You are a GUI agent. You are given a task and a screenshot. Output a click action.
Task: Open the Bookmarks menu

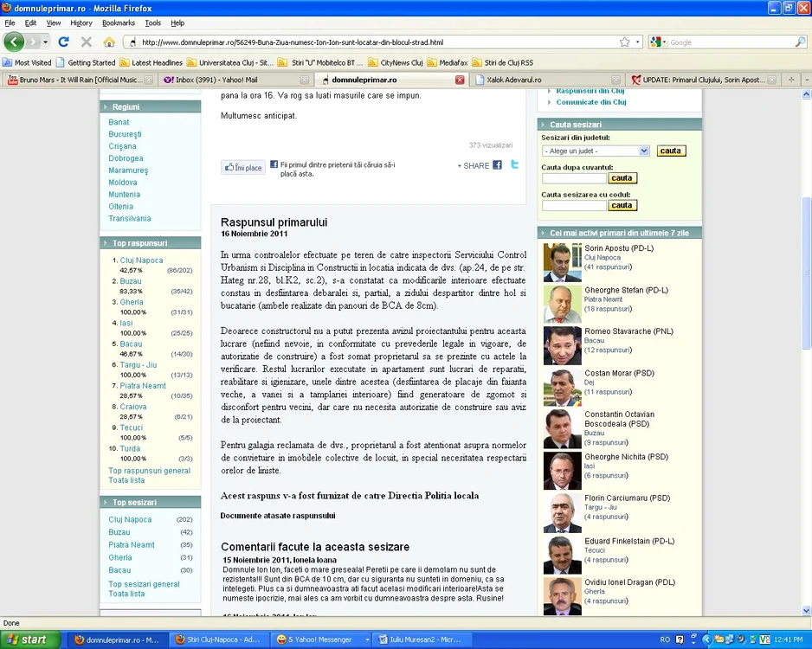[x=118, y=22]
